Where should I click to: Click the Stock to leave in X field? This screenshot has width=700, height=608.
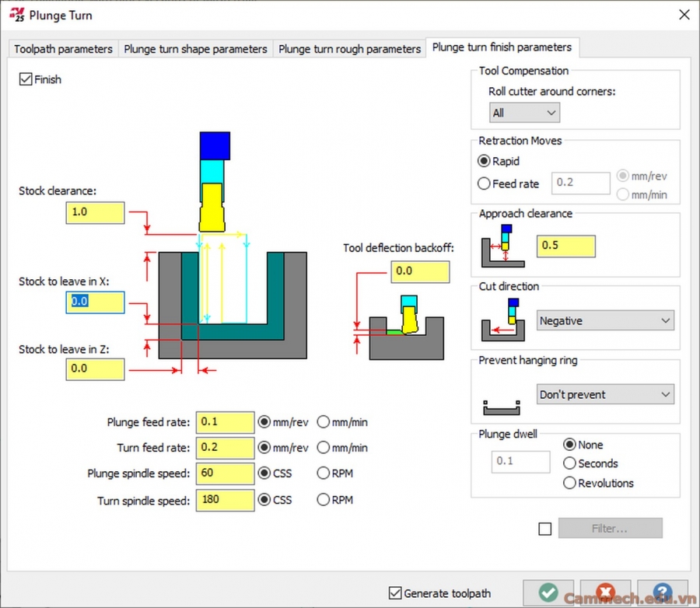pos(95,302)
